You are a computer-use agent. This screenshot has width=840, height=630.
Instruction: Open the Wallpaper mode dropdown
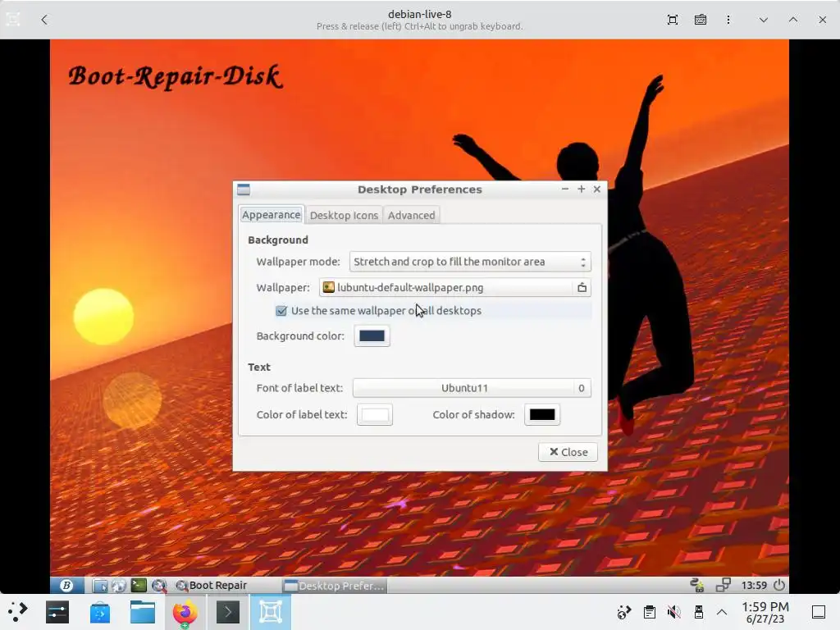(470, 262)
